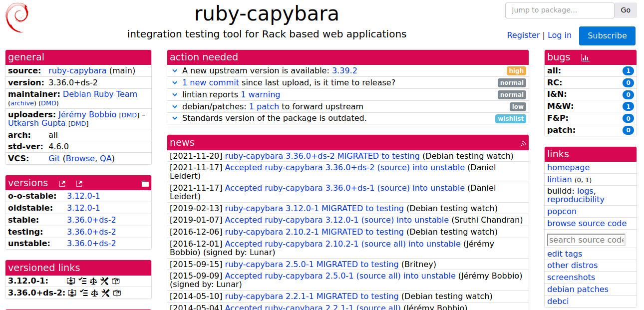The image size is (644, 310).
Task: Open the all bugs count badge
Action: (x=628, y=71)
